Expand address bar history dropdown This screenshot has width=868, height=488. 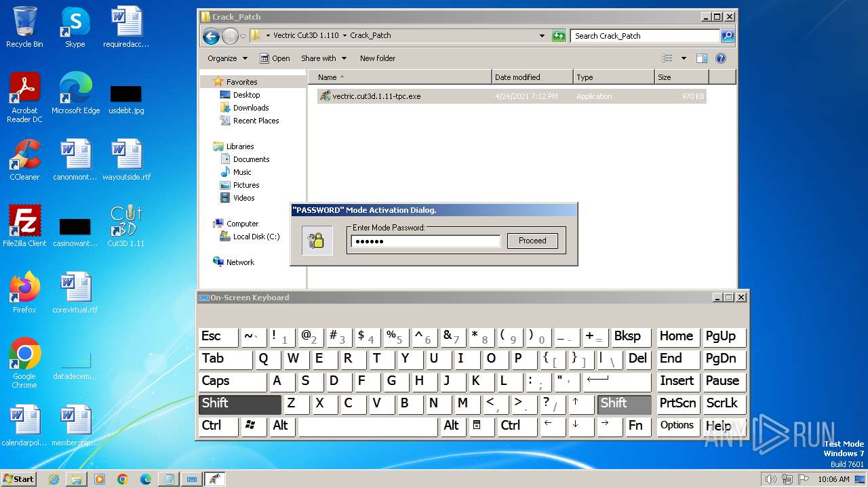coord(541,36)
